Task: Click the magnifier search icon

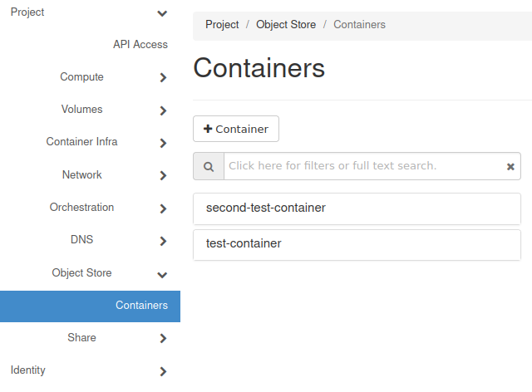Action: (x=209, y=166)
